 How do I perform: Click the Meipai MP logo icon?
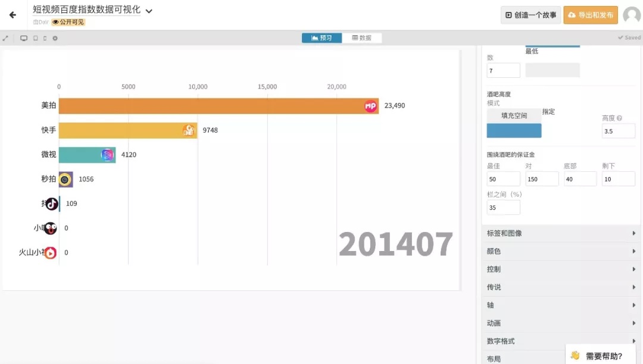[x=370, y=106]
